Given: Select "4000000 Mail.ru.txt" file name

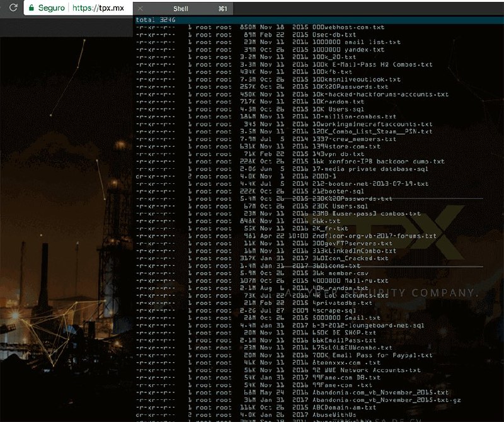Looking at the screenshot, I should click(350, 280).
